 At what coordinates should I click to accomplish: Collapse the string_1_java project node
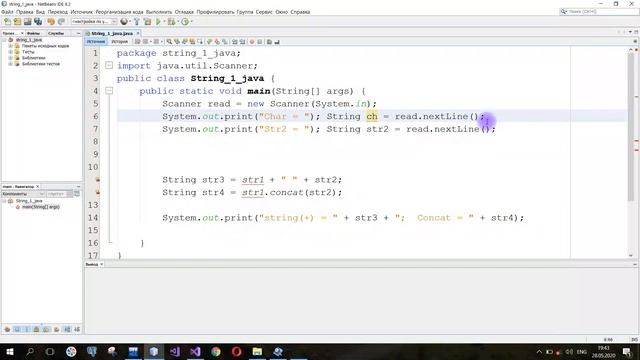(x=4, y=40)
